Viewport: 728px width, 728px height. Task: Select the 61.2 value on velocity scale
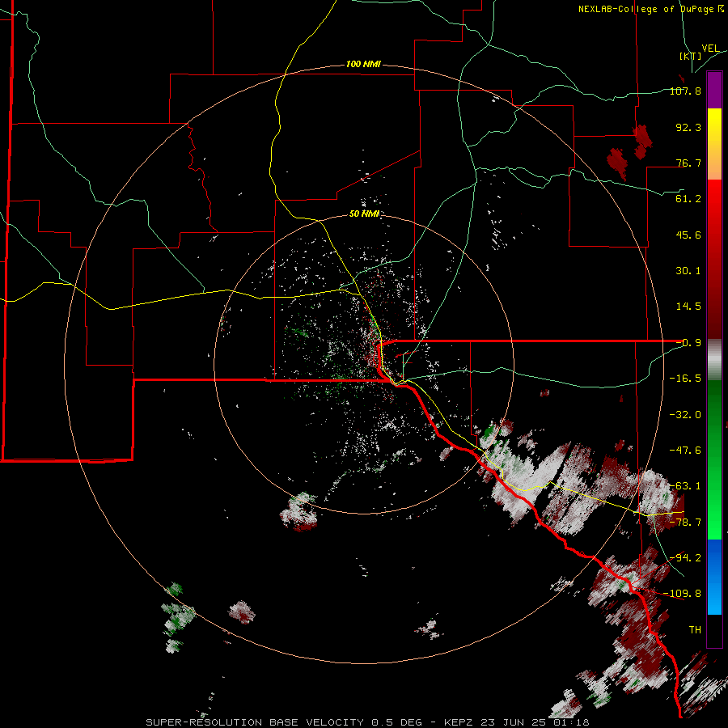coord(688,199)
